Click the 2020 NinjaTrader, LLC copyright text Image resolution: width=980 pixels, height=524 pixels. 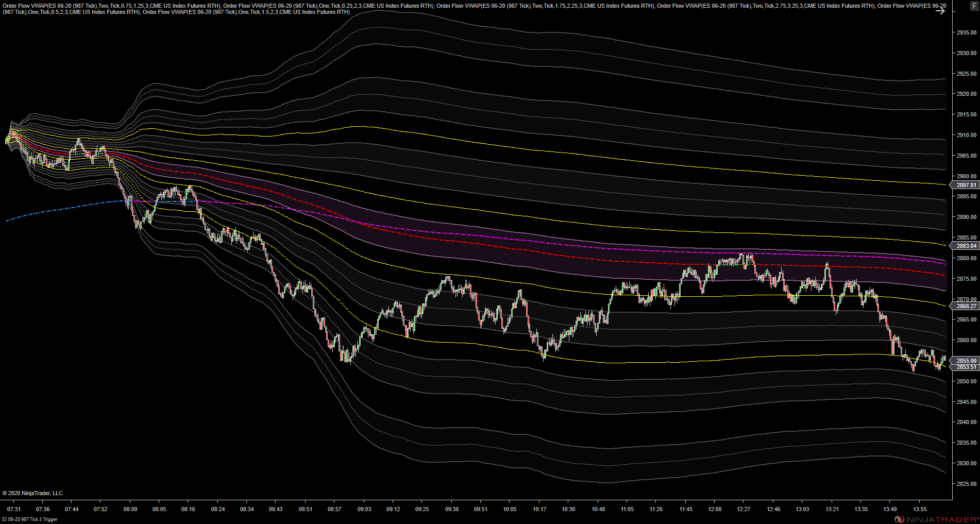click(32, 493)
